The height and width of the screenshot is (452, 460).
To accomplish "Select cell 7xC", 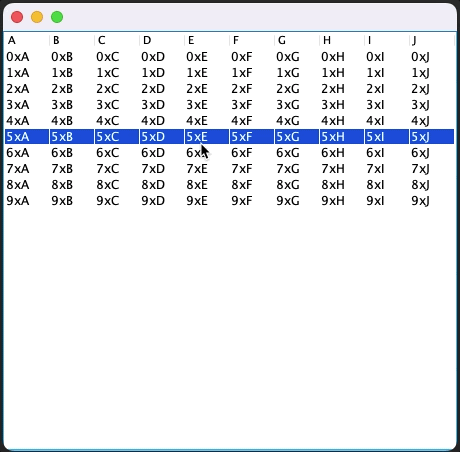I will [117, 169].
